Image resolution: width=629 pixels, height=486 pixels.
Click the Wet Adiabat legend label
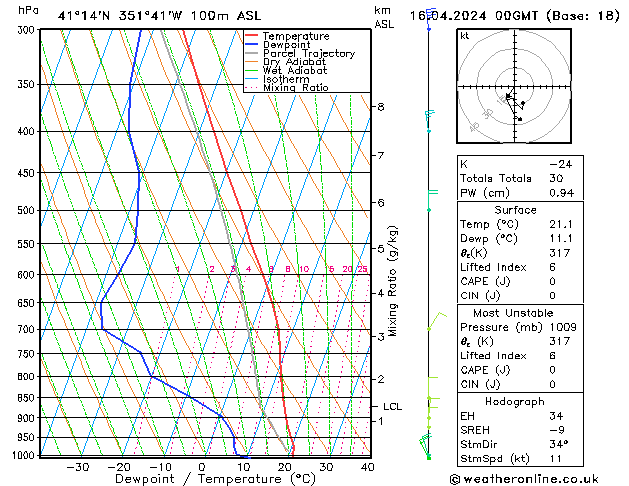click(295, 71)
